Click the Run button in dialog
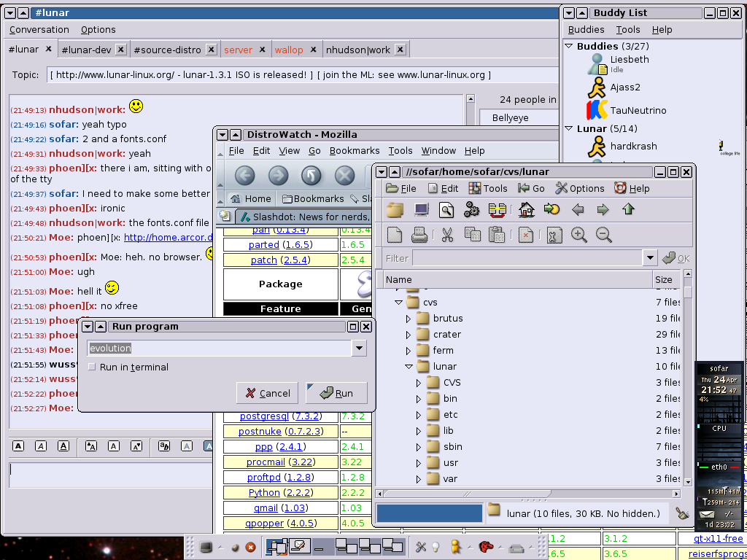 pyautogui.click(x=336, y=393)
